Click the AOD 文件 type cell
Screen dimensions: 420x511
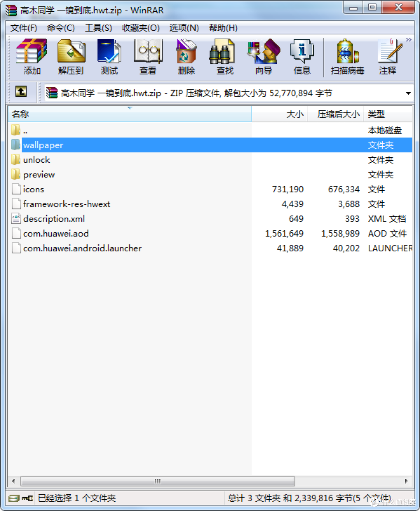click(387, 234)
